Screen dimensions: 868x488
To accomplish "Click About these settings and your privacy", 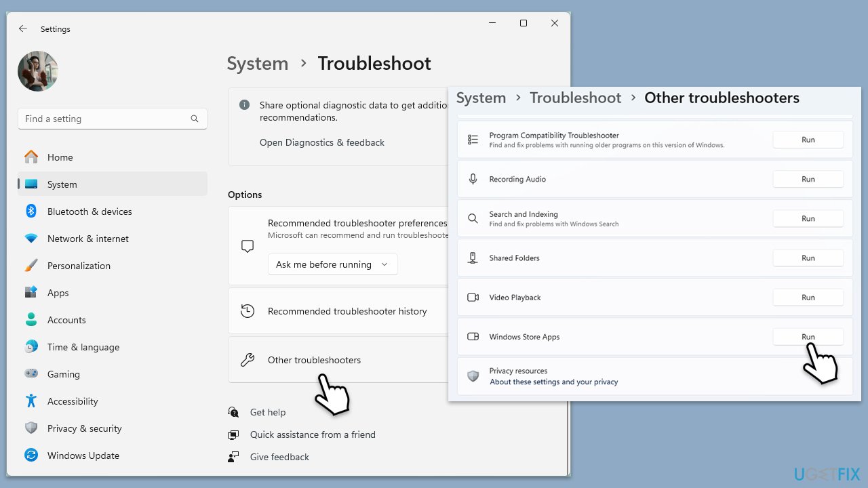I will point(553,382).
